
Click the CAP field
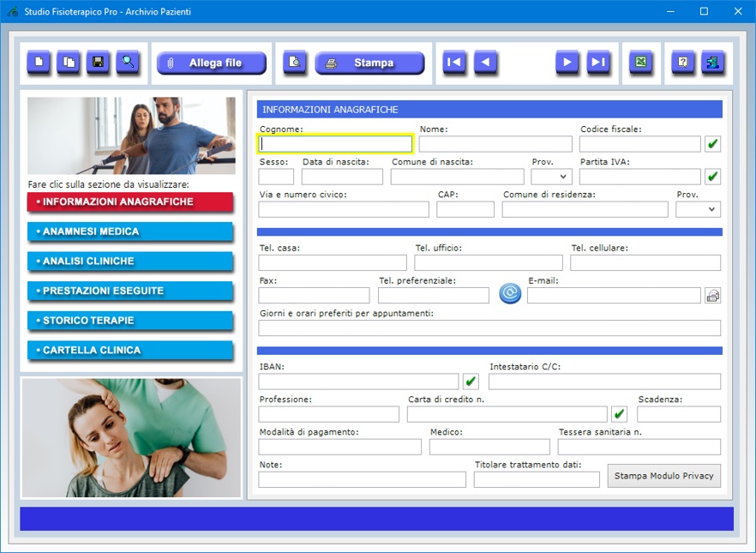pos(465,209)
